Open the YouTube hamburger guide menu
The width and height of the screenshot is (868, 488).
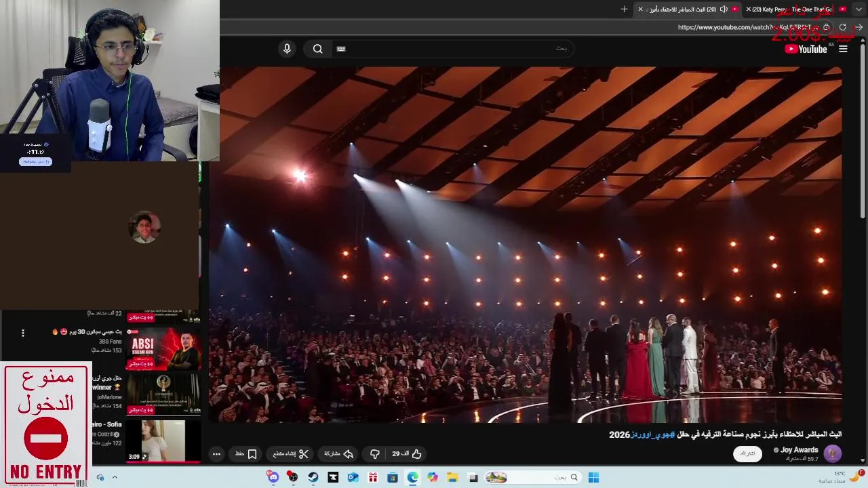pos(843,49)
